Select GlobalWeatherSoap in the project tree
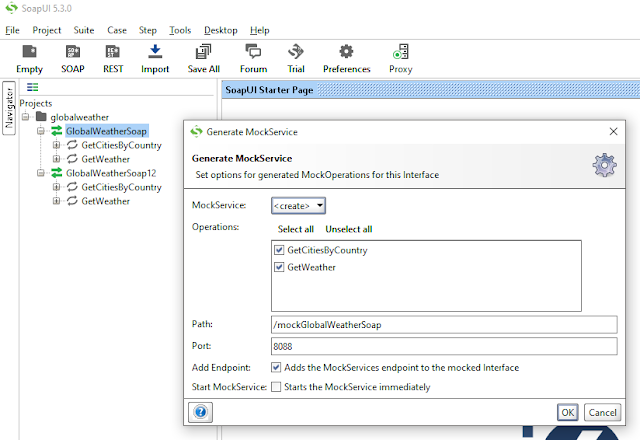The width and height of the screenshot is (640, 440). [x=106, y=131]
